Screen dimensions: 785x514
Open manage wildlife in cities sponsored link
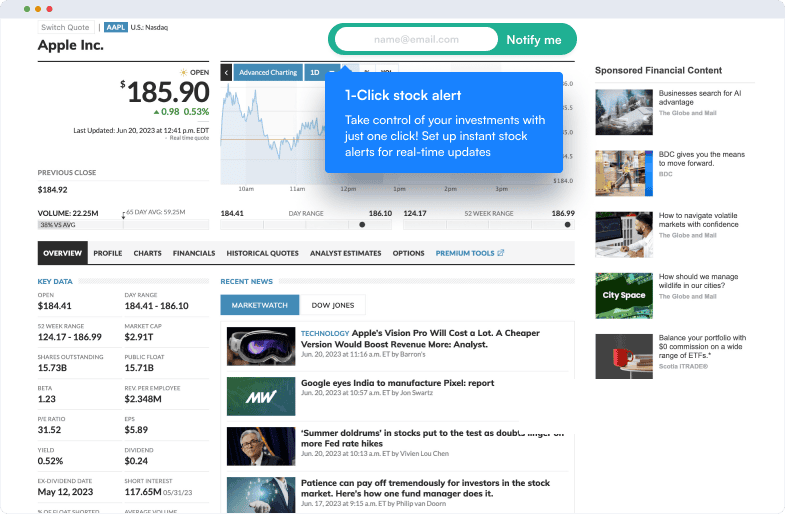coord(698,281)
